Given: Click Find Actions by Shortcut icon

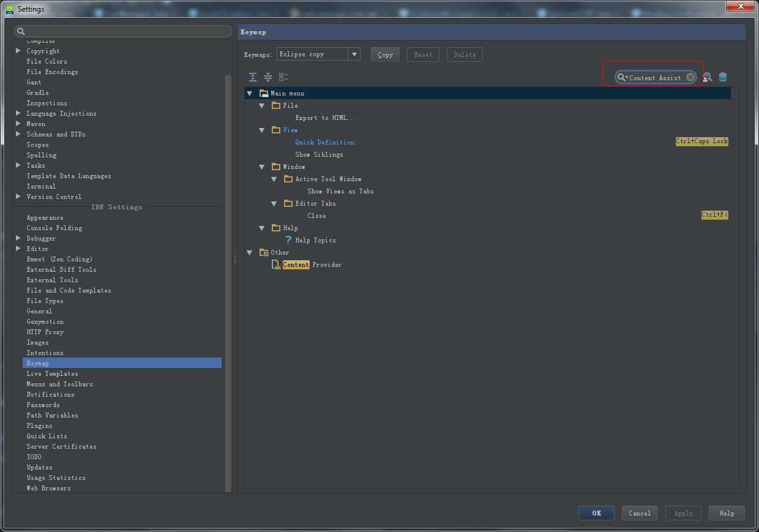Looking at the screenshot, I should (x=708, y=77).
